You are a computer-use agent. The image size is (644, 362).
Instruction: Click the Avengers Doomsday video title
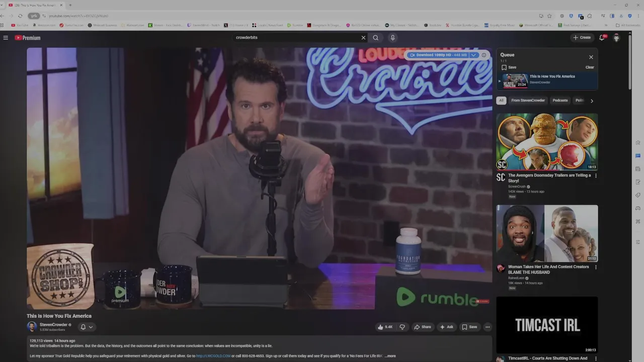click(549, 178)
